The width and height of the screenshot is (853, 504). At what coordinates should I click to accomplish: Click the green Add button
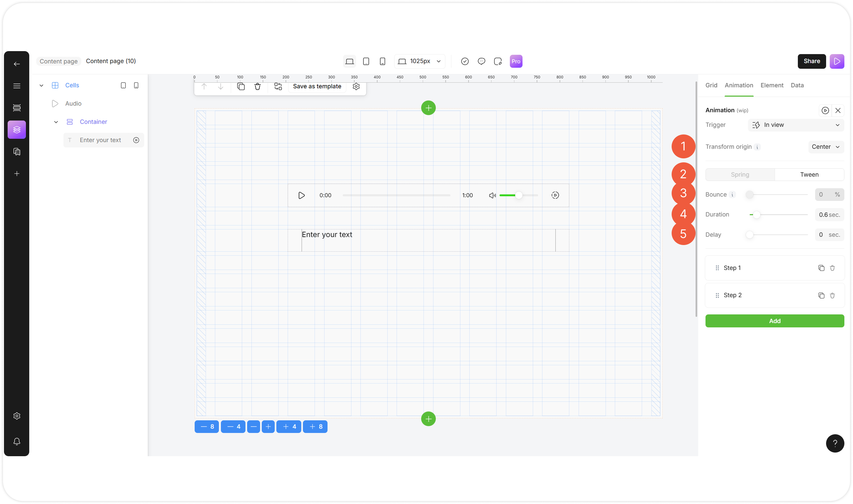775,321
